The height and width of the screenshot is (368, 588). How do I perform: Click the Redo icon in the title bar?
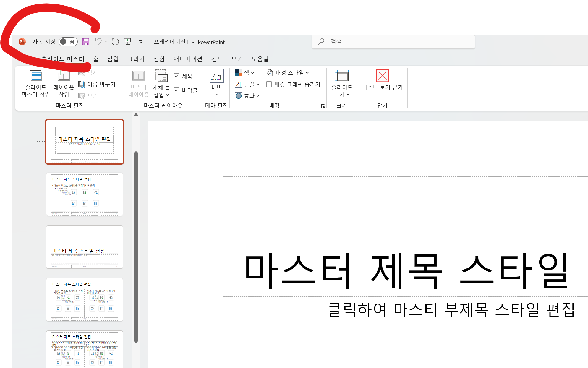click(115, 42)
